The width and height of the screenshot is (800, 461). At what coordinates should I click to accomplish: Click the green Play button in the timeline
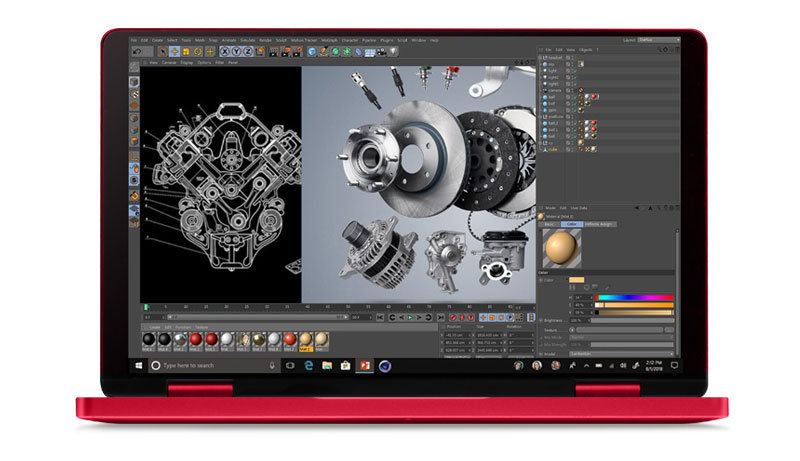point(410,318)
